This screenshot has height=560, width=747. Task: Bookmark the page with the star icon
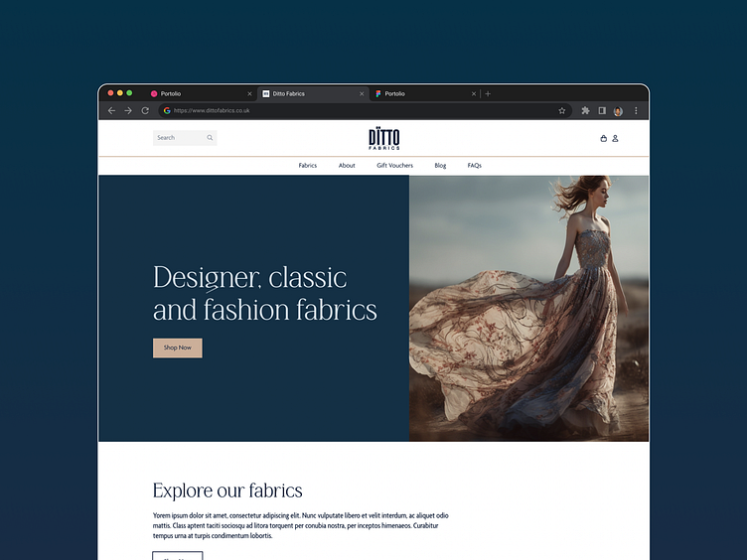pyautogui.click(x=561, y=110)
